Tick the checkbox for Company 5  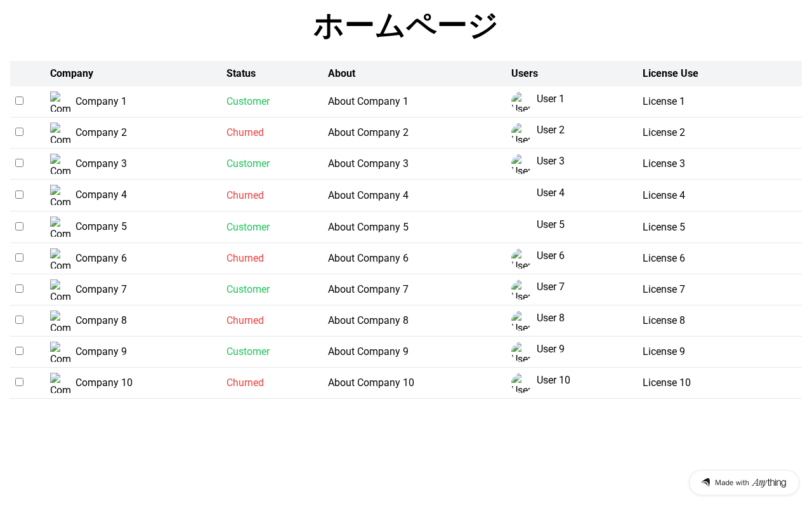(x=20, y=227)
